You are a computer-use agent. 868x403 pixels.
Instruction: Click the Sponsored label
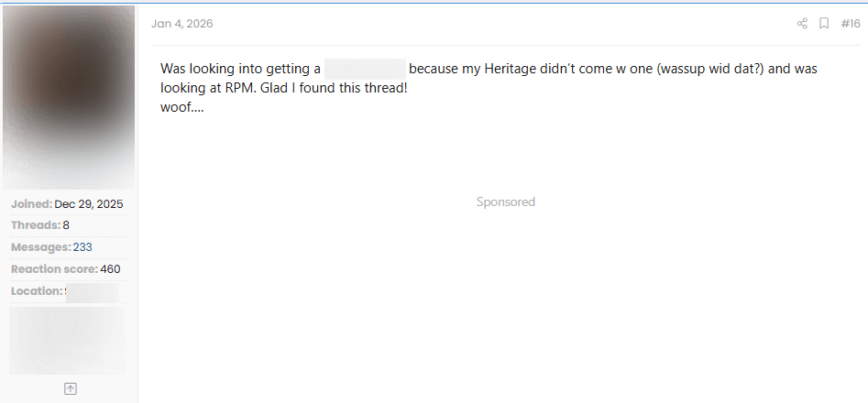click(505, 201)
